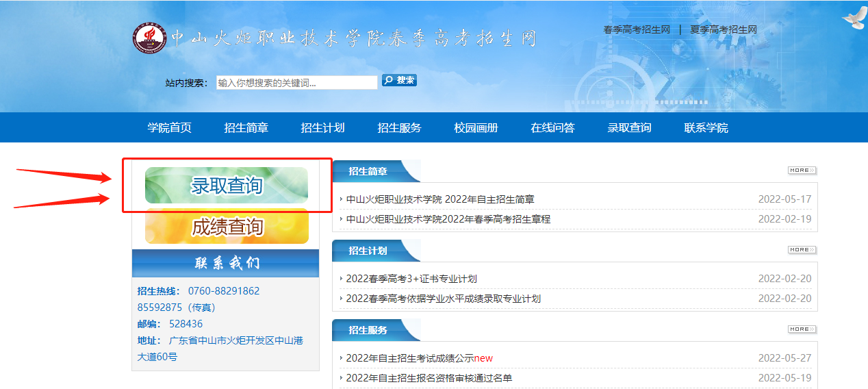
Task: Open 2022年自主招生简章 article link
Action: pos(440,200)
